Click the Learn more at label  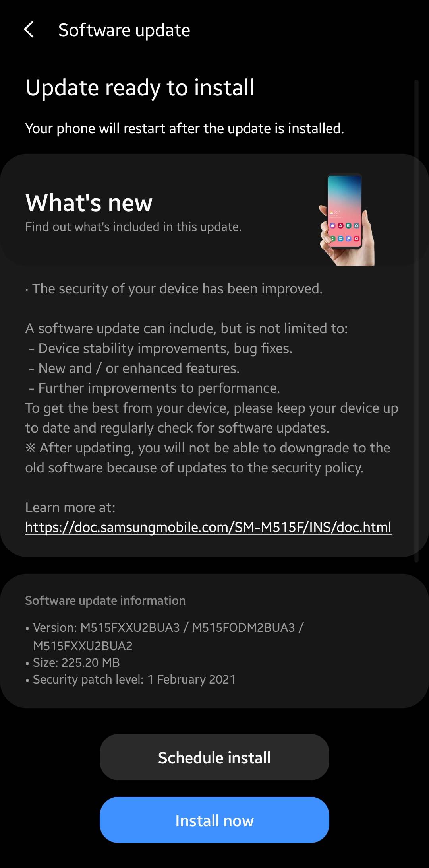(70, 507)
